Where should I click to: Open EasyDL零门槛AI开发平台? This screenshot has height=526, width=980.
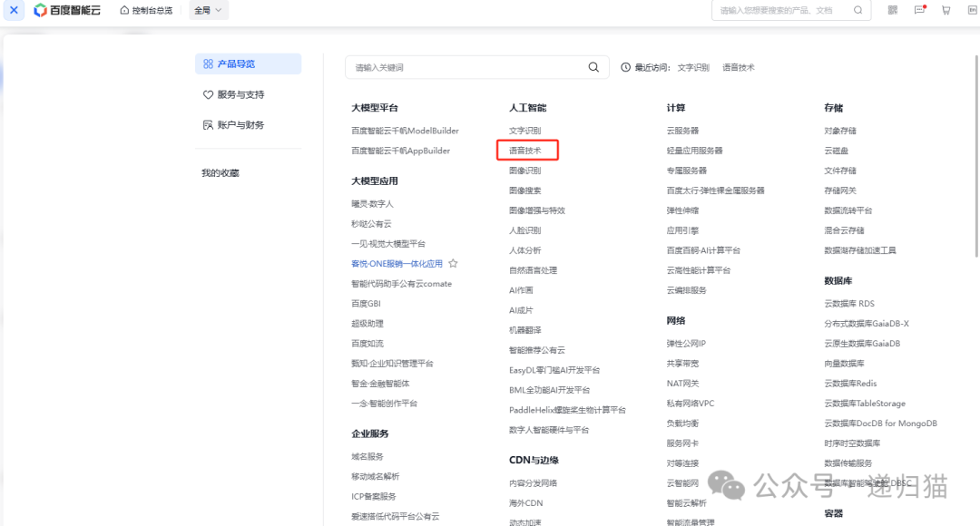click(554, 370)
